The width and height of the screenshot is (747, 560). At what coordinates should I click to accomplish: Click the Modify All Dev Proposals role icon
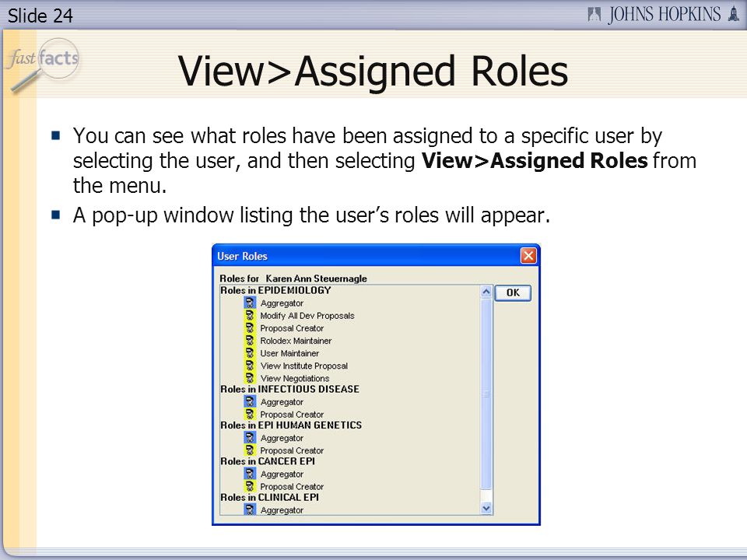click(250, 315)
